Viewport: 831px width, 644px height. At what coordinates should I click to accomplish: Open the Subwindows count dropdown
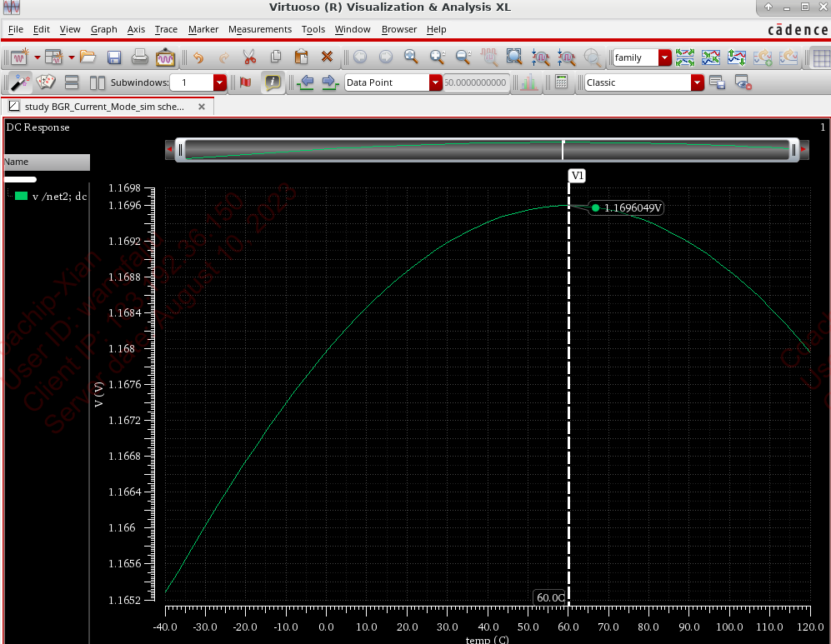pos(219,82)
